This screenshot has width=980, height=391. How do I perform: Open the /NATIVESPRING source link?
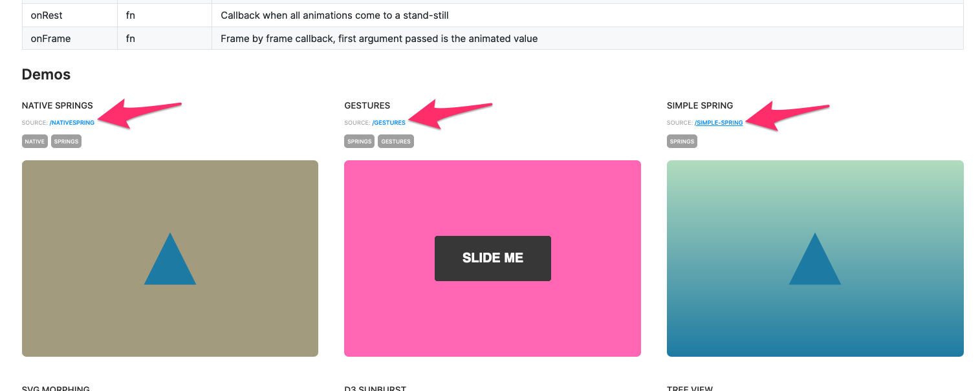tap(72, 122)
